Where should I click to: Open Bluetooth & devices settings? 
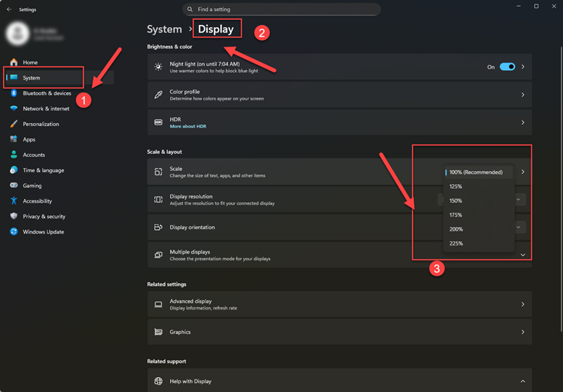47,93
